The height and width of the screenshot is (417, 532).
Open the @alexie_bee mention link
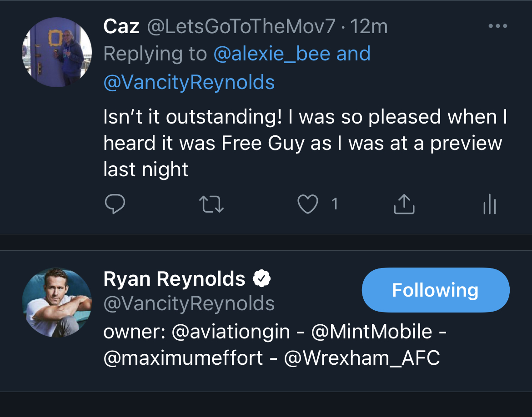[x=272, y=54]
